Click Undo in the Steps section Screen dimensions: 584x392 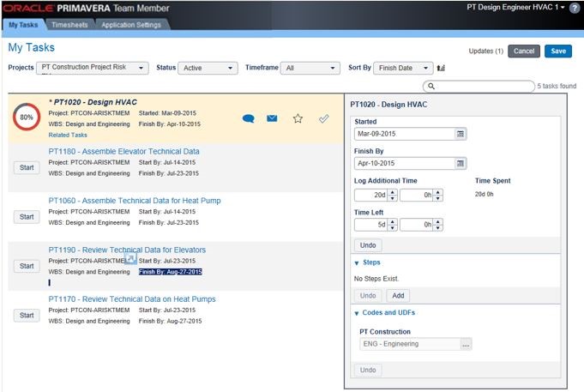pyautogui.click(x=368, y=295)
